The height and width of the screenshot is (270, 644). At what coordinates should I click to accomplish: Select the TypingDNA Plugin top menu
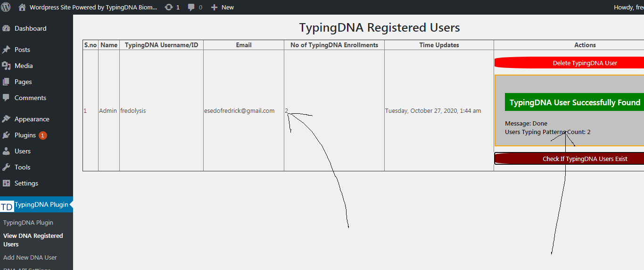point(36,204)
